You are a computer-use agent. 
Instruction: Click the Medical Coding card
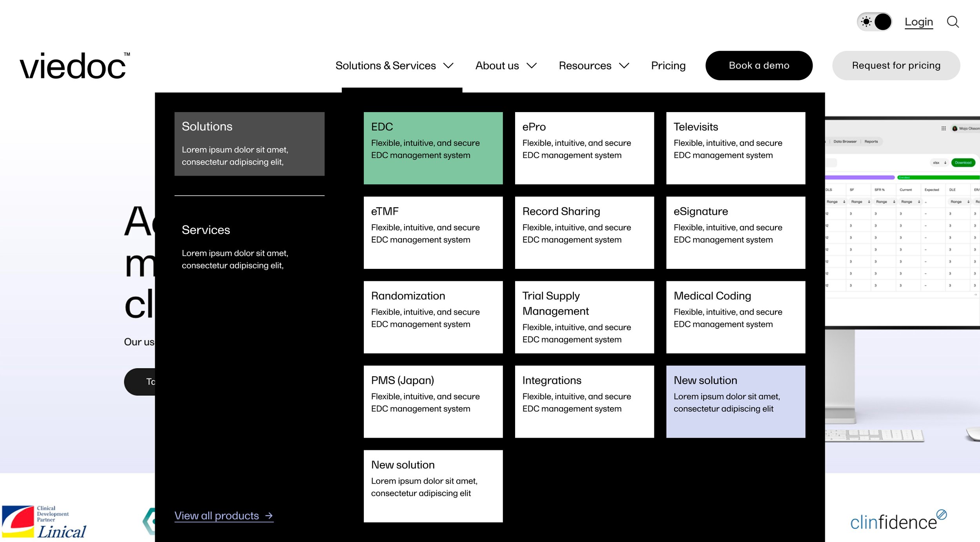coord(735,317)
